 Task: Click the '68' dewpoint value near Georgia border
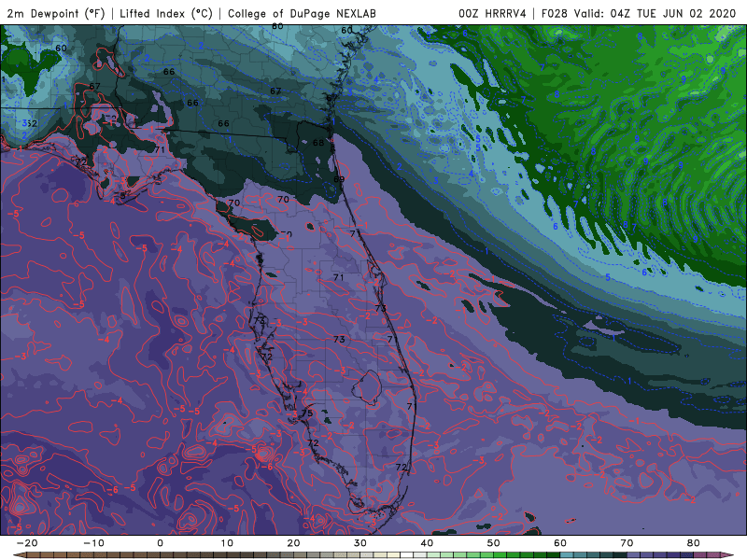(318, 143)
